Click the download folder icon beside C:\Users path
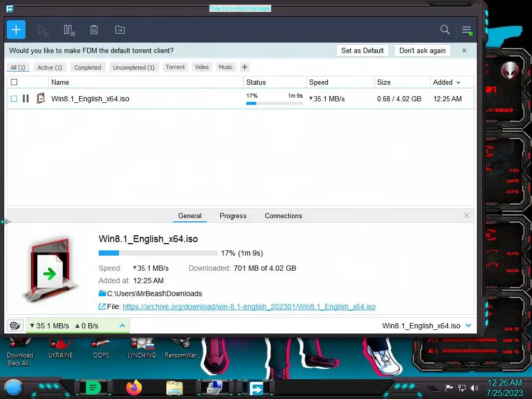Image resolution: width=532 pixels, height=399 pixels. [102, 294]
